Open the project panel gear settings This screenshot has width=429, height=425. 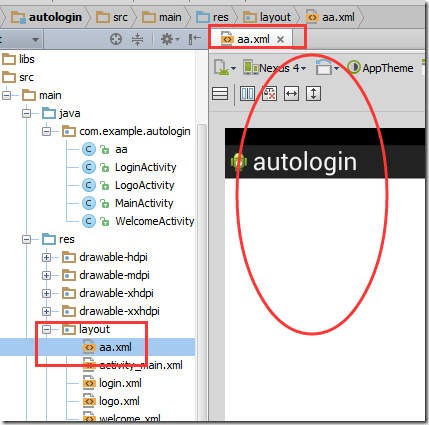click(169, 39)
